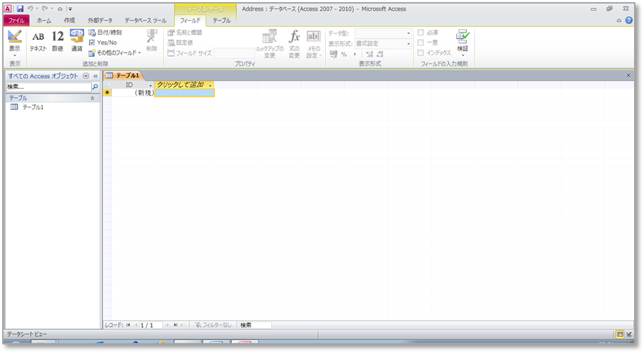The width and height of the screenshot is (644, 353).
Task: Select the テーブル1 document tab
Action: coord(122,75)
